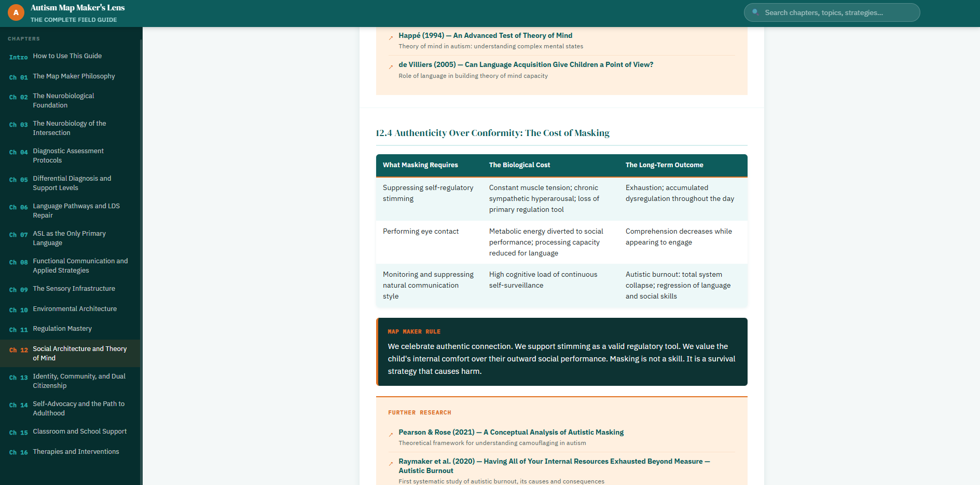Screen dimensions: 980x485
Task: Go to Ch 09 The Sensory Infrastructure
Action: coord(70,289)
